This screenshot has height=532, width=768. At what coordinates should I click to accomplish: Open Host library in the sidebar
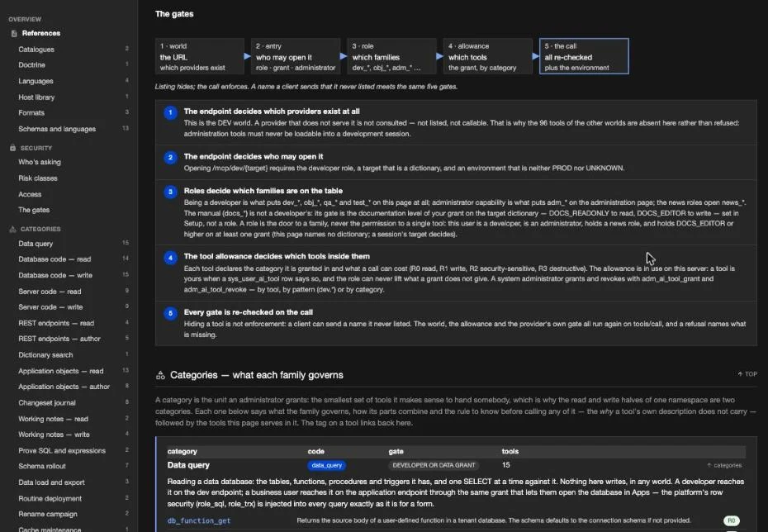(x=36, y=97)
